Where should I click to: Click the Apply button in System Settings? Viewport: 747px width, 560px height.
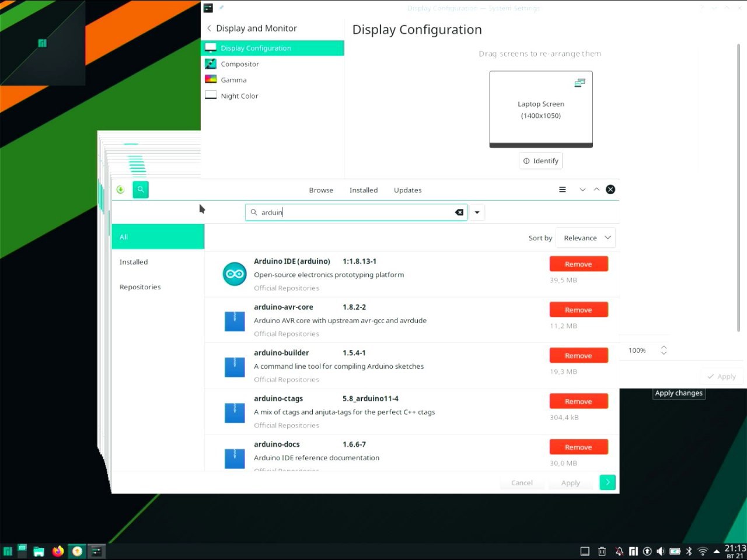click(x=722, y=377)
